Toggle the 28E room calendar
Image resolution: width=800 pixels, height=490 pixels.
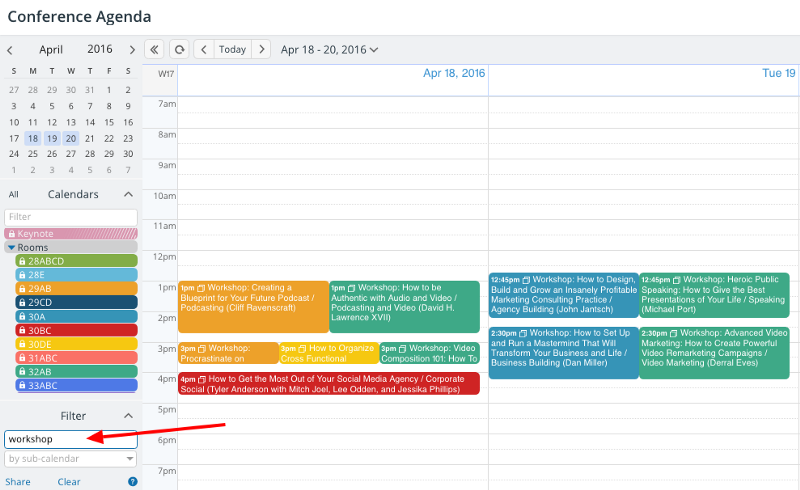coord(77,275)
